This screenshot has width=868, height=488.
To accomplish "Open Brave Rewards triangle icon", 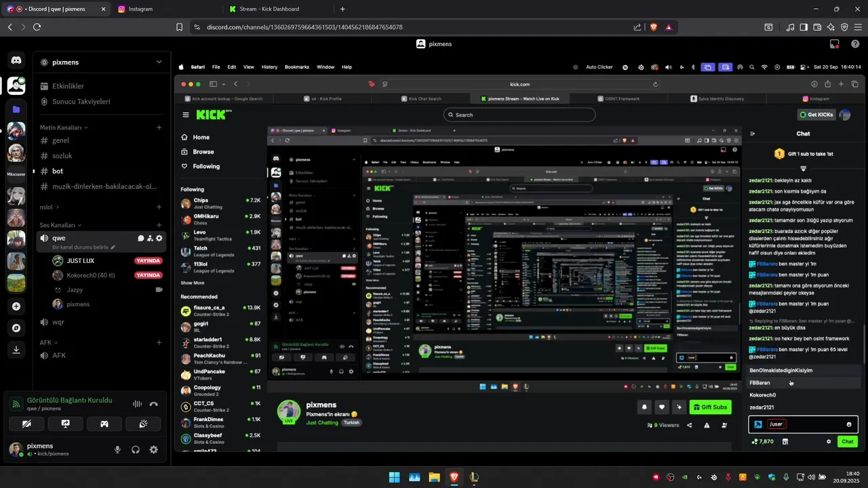I will (669, 27).
